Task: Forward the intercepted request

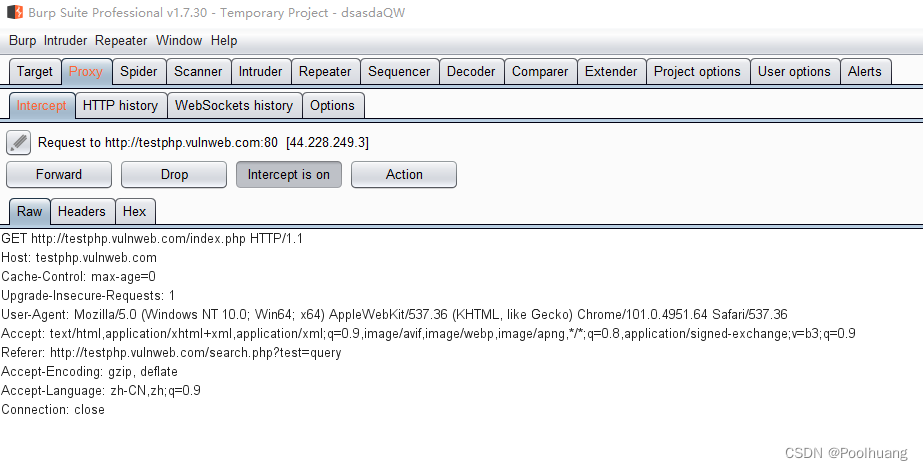Action: (x=59, y=174)
